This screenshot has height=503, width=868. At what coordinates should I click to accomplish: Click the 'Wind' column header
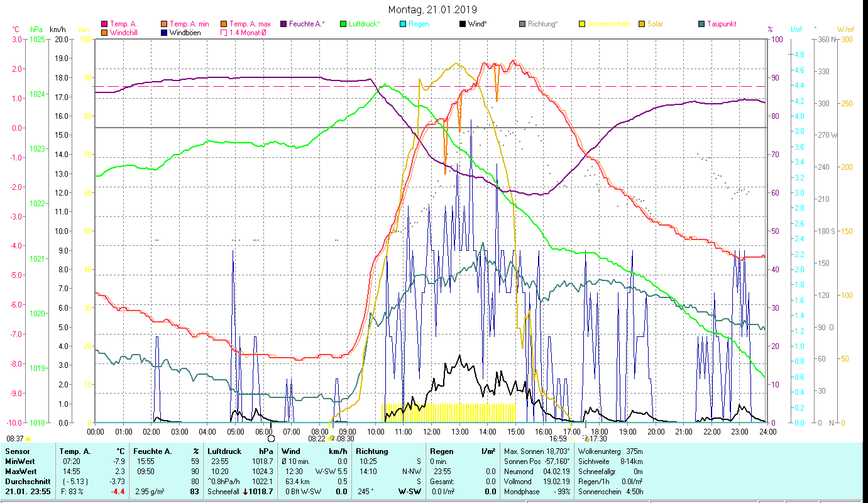[x=291, y=451]
